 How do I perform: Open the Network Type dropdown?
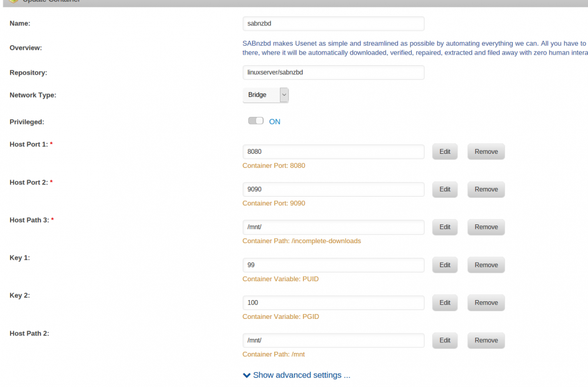pyautogui.click(x=266, y=95)
